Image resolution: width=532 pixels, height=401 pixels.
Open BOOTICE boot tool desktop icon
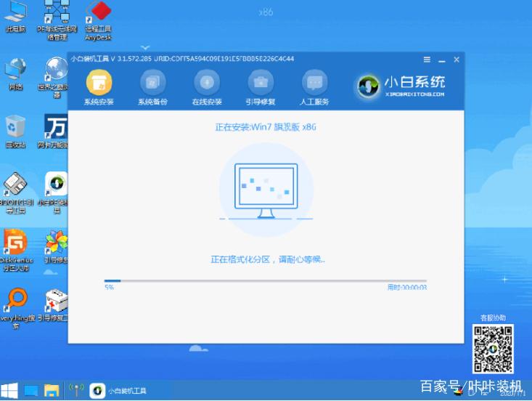click(16, 193)
